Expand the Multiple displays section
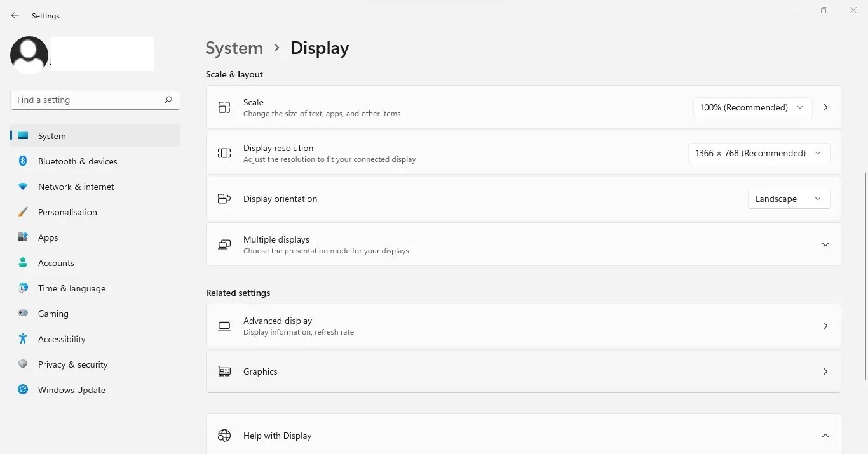 [825, 244]
